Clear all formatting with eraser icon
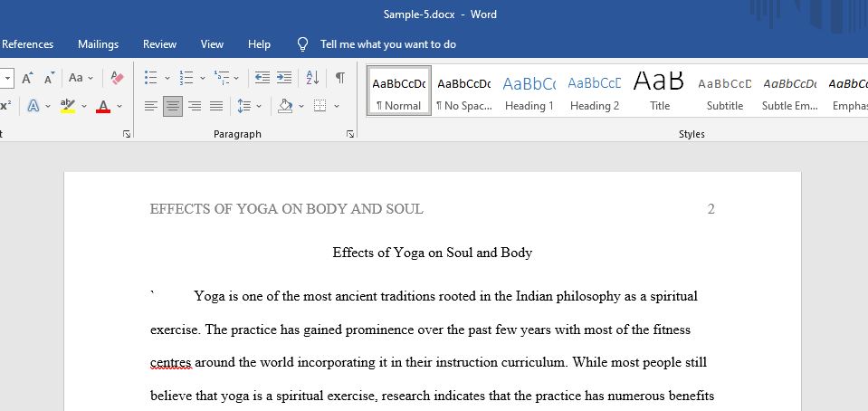Viewport: 868px width, 411px height. [x=118, y=78]
